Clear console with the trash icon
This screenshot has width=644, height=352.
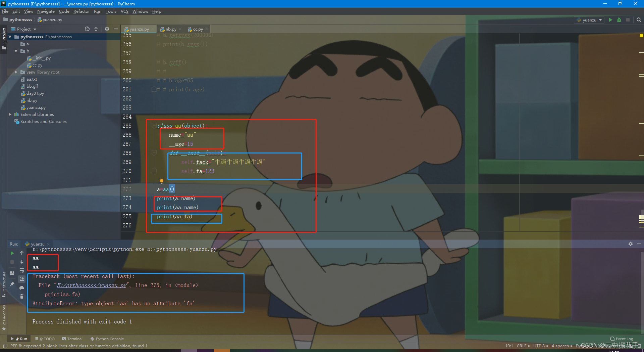22,297
